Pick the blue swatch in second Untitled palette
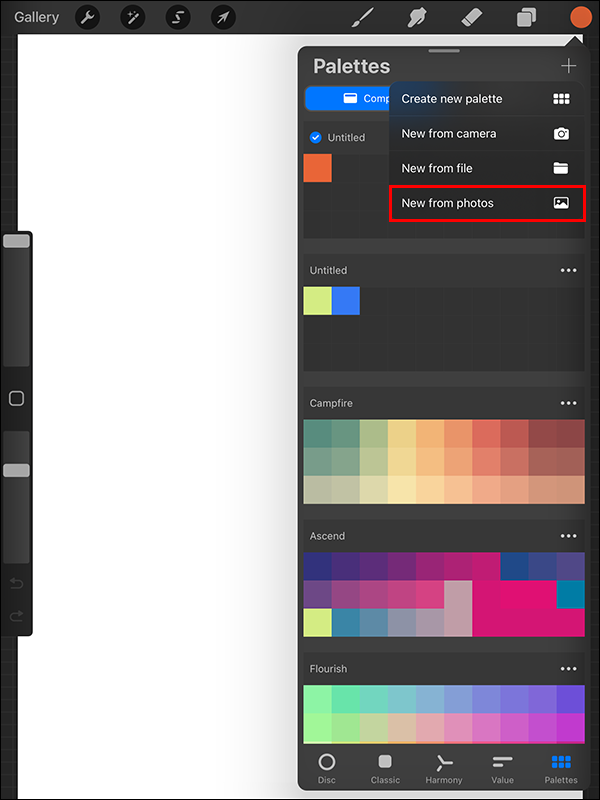The image size is (600, 800). (x=345, y=301)
